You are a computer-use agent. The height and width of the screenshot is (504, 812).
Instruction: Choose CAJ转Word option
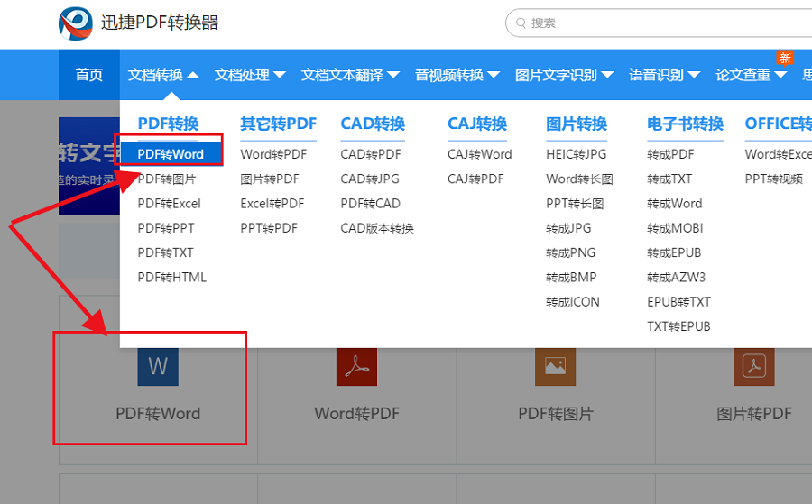pos(480,154)
